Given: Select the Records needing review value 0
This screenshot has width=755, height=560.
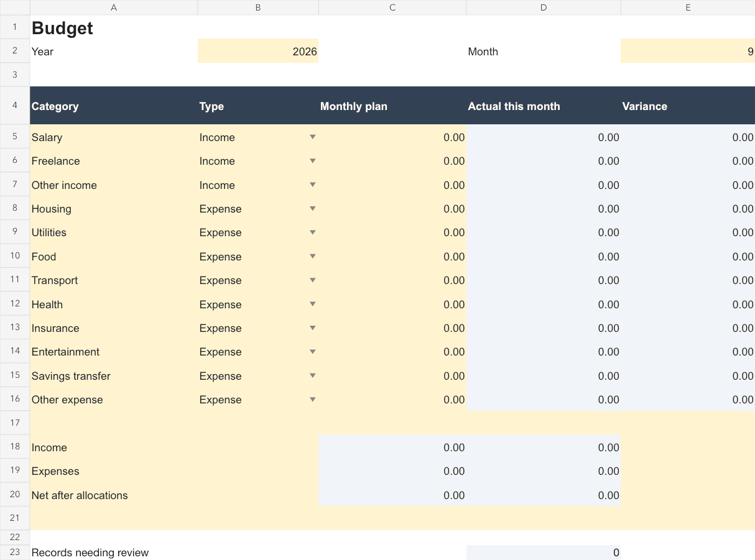Looking at the screenshot, I should click(544, 552).
